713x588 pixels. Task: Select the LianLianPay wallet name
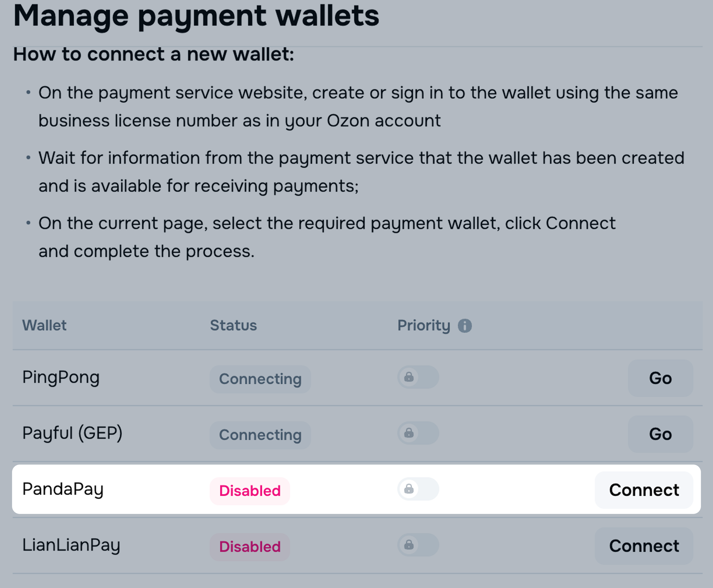point(71,545)
